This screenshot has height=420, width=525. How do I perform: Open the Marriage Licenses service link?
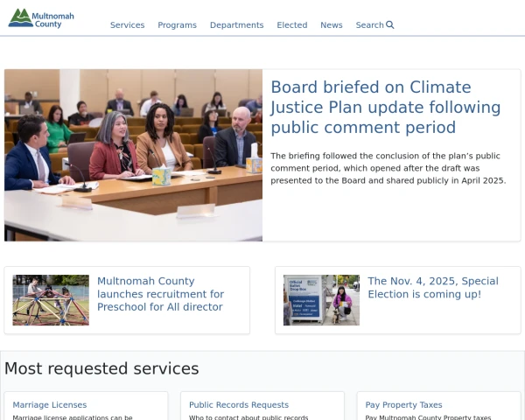coord(50,405)
